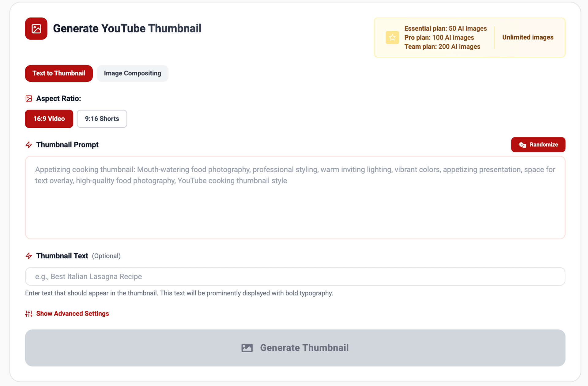Click the image icon next to Aspect Ratio label

click(29, 98)
